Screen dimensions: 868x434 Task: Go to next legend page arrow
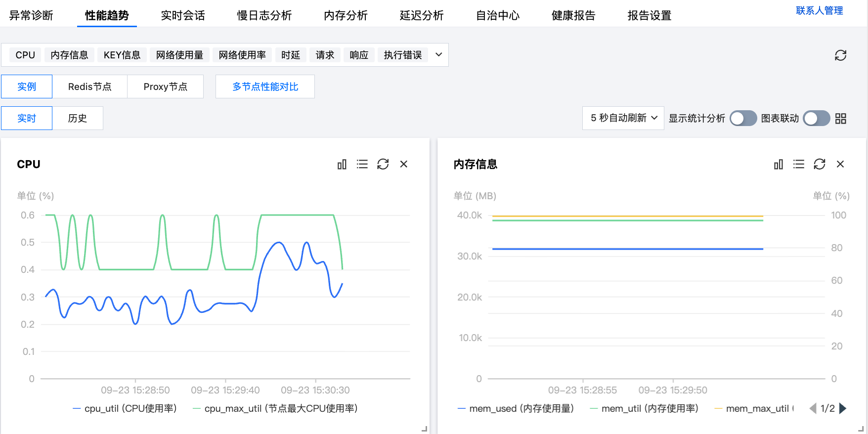tap(843, 408)
